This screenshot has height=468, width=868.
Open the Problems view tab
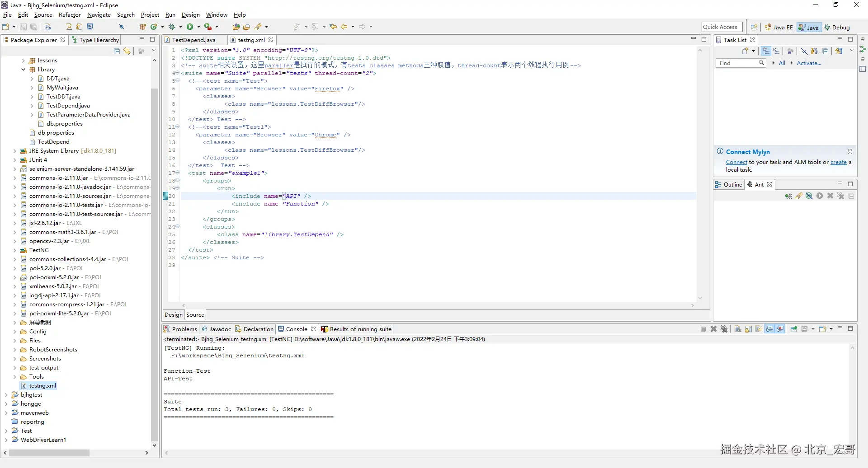(x=180, y=329)
